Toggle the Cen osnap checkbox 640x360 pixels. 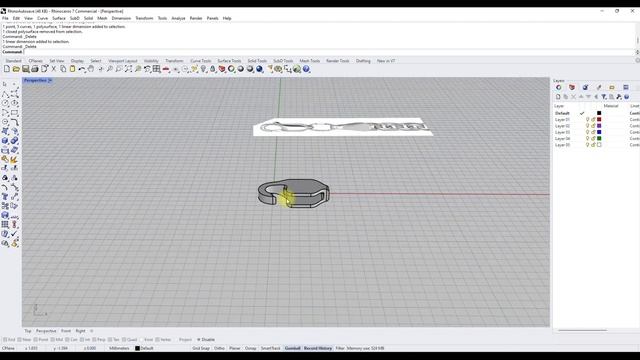[68, 340]
